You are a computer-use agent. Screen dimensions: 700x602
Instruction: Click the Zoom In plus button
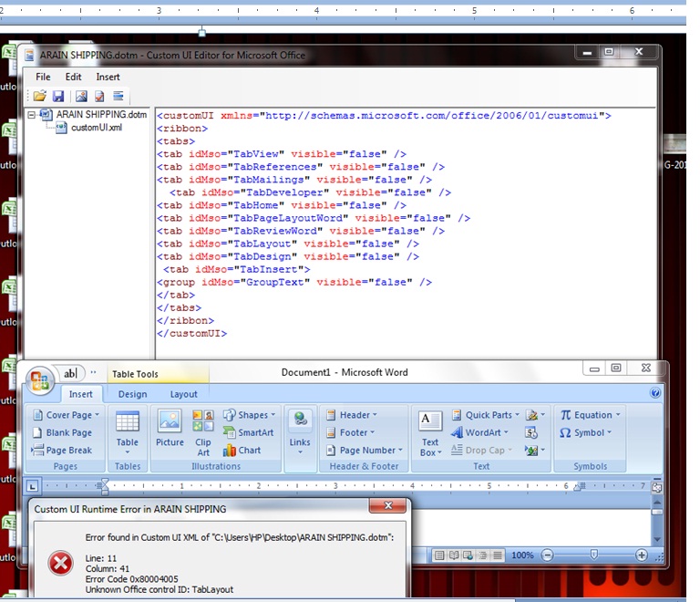coord(641,555)
